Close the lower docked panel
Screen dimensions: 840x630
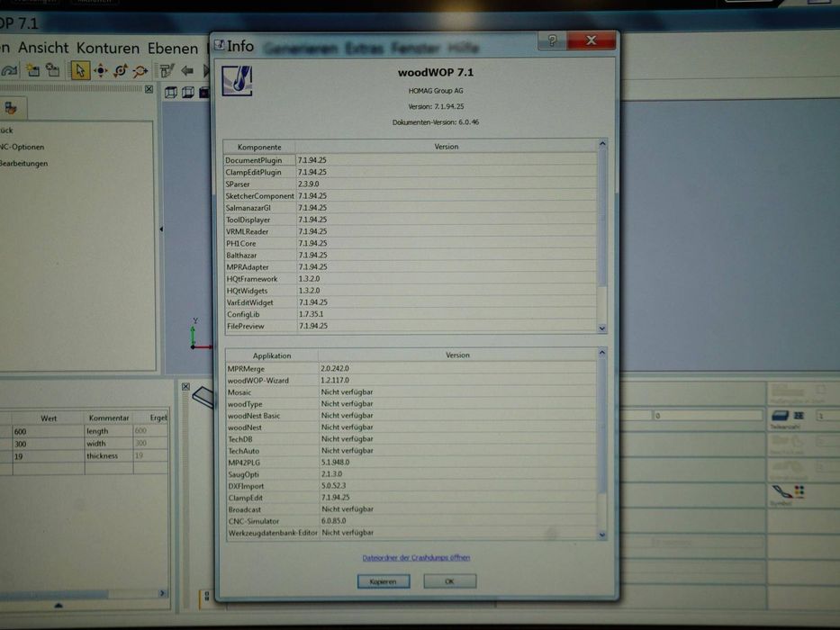click(x=185, y=386)
